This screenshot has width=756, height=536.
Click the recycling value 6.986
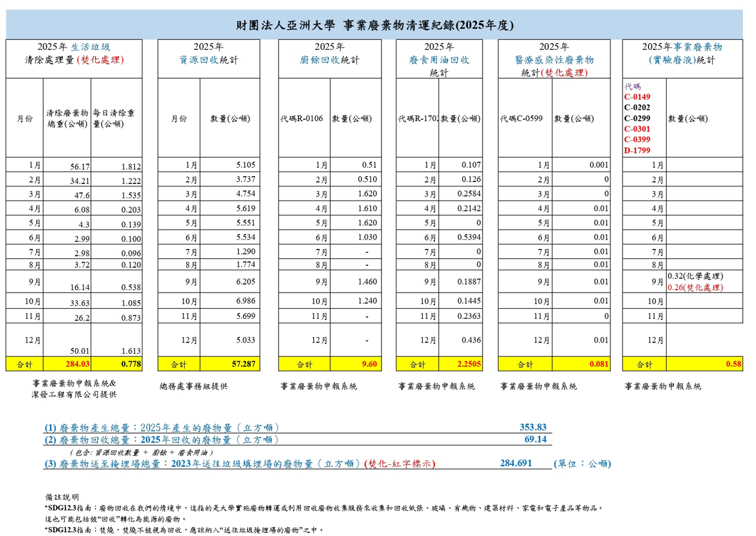(x=246, y=301)
